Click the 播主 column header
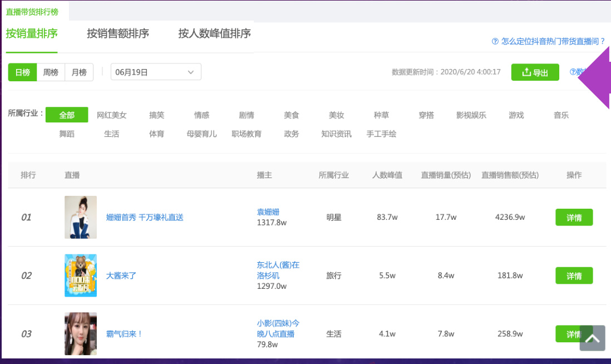Image resolution: width=611 pixels, height=364 pixels. pyautogui.click(x=264, y=175)
